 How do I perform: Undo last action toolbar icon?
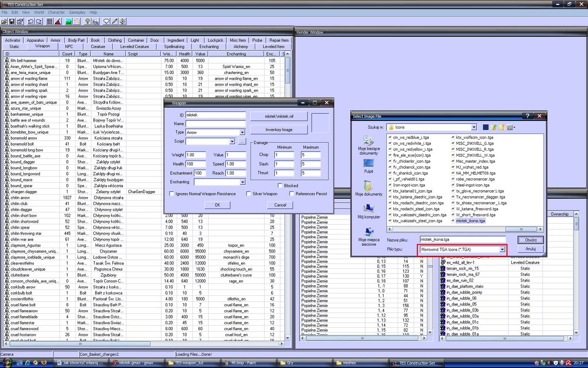[31, 21]
